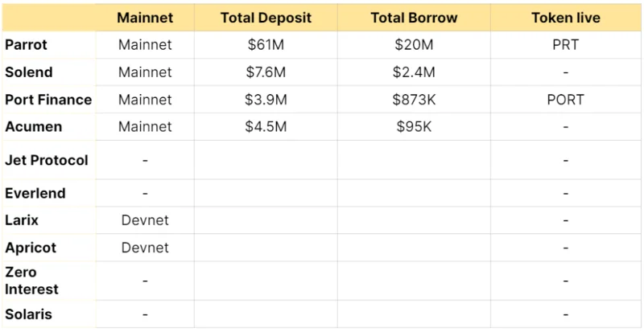644x332 pixels.
Task: Select the Parrot row label
Action: [26, 45]
